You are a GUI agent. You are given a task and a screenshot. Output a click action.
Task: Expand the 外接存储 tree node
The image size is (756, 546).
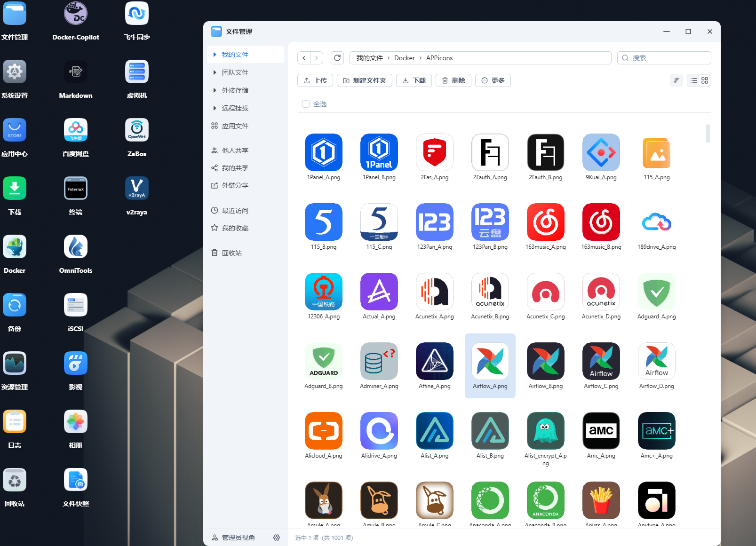point(215,90)
